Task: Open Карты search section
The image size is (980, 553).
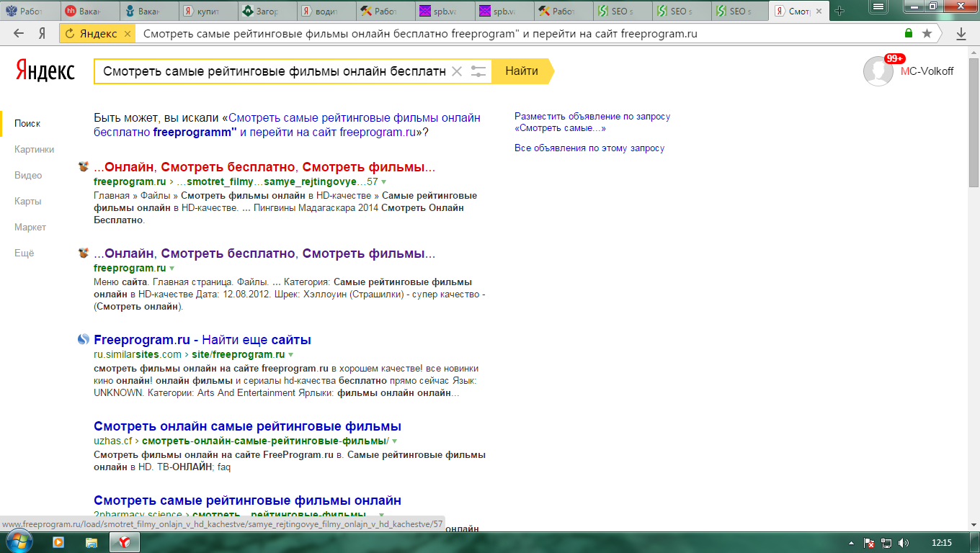Action: pos(27,201)
